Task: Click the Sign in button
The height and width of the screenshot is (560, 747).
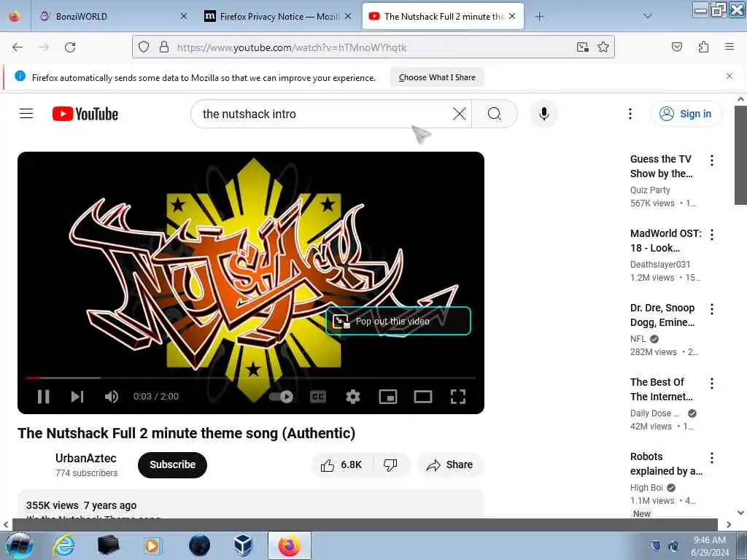Action: click(x=686, y=114)
